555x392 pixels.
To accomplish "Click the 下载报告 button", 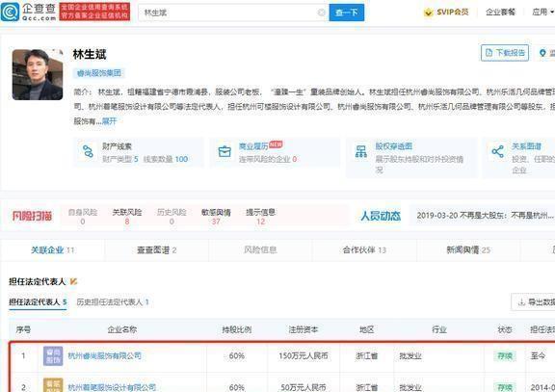I will coord(505,53).
